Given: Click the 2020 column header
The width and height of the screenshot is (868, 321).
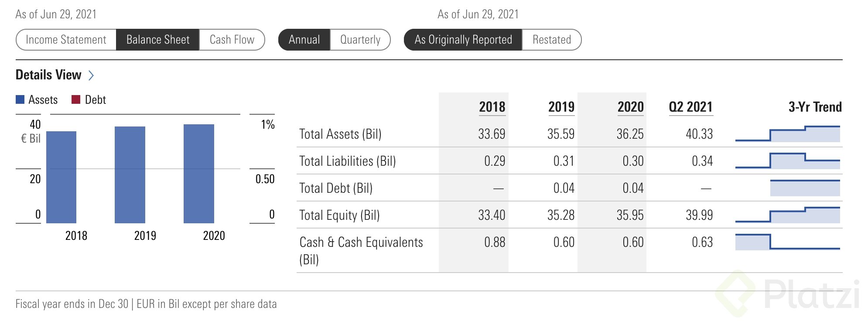Looking at the screenshot, I should pos(630,107).
